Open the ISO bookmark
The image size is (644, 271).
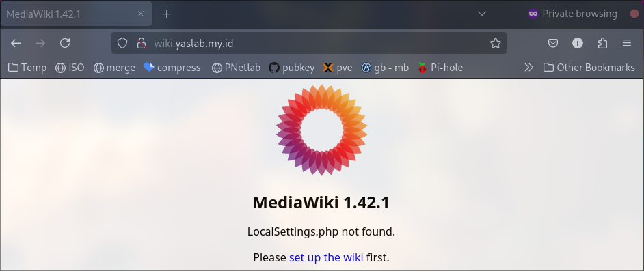click(70, 68)
